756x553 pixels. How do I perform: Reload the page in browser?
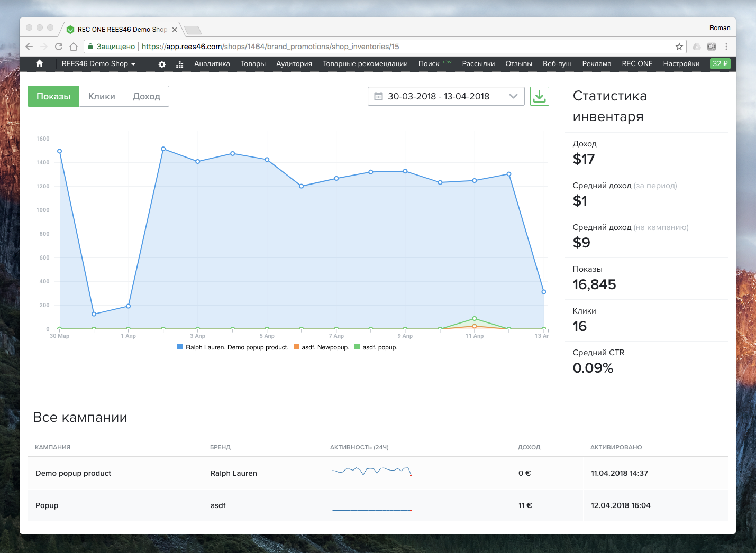[59, 47]
